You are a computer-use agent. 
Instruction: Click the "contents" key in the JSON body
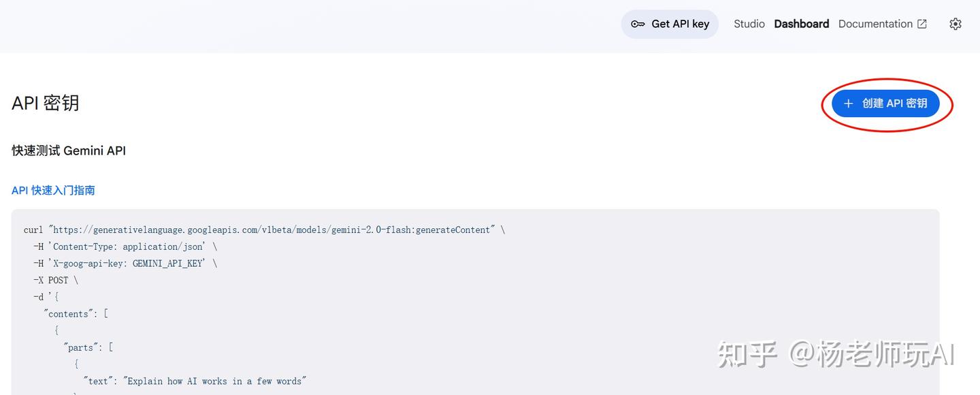(x=69, y=314)
